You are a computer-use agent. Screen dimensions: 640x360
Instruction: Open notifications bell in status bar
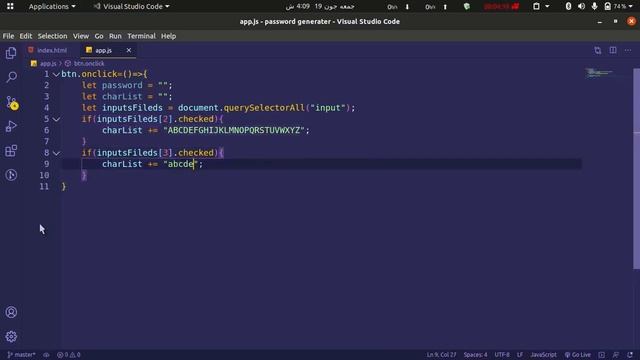tap(630, 355)
